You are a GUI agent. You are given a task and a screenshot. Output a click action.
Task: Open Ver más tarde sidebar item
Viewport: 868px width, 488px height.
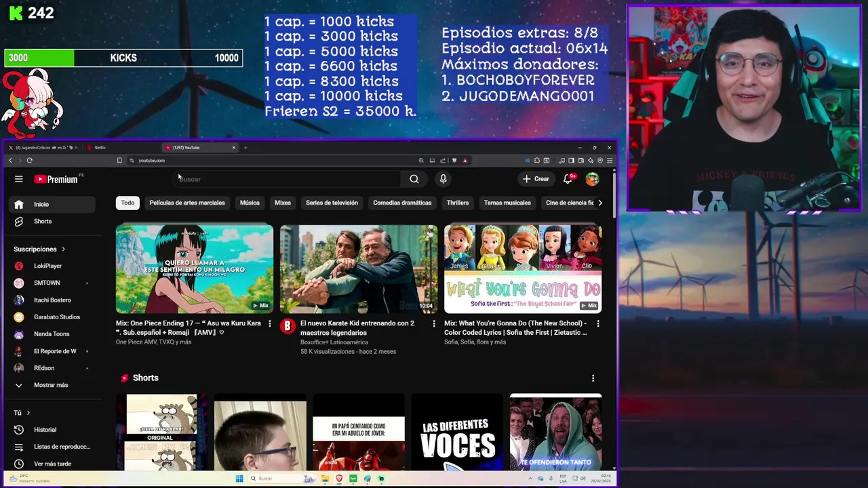52,464
